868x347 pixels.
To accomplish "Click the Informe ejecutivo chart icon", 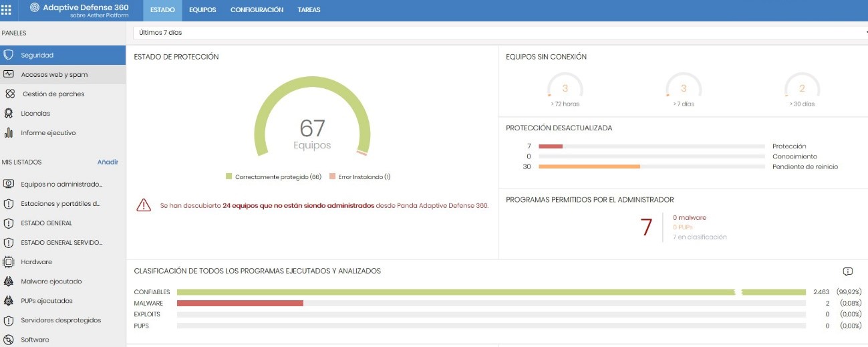I will (x=9, y=132).
